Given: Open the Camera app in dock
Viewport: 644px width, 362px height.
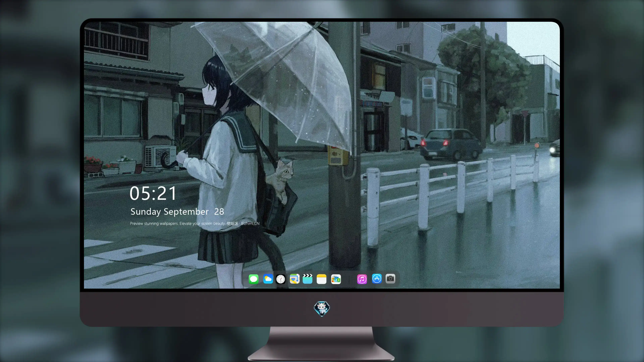Looking at the screenshot, I should (x=390, y=279).
